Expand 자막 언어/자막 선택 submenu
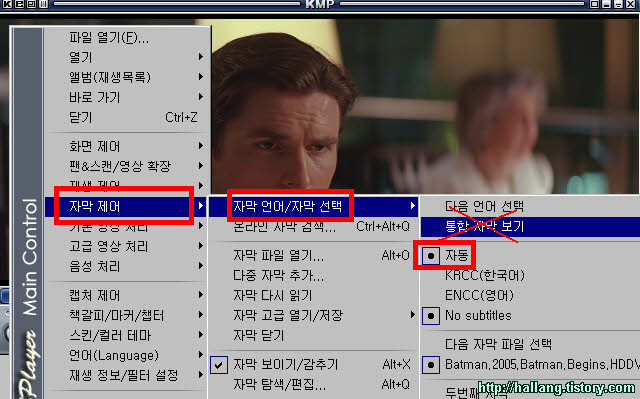The width and height of the screenshot is (640, 399). coord(313,206)
